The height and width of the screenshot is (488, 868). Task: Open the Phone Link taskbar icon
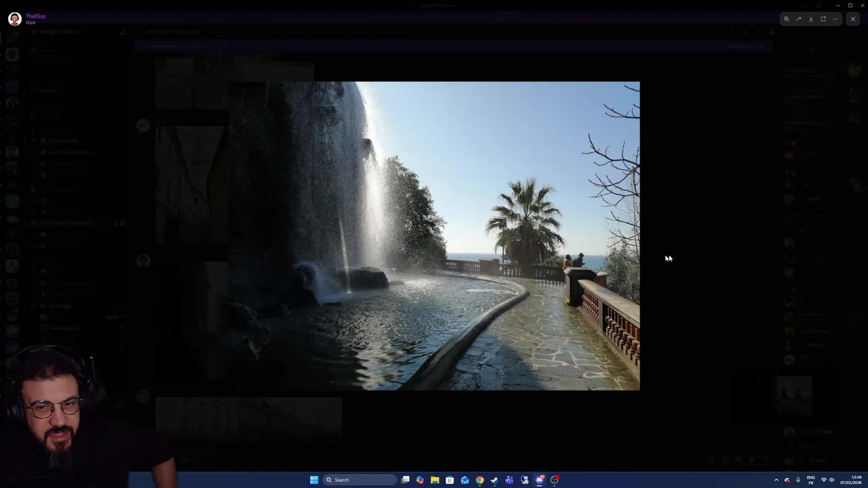coord(524,480)
